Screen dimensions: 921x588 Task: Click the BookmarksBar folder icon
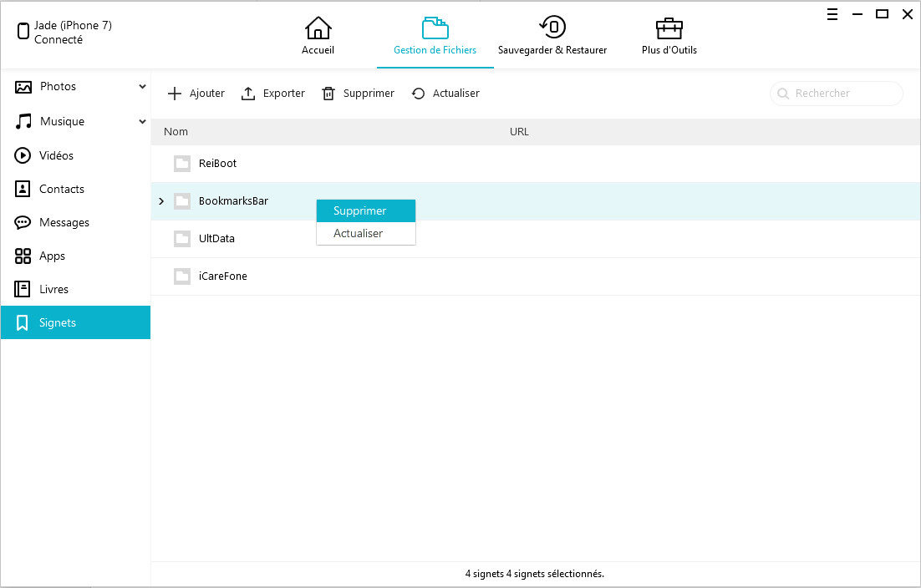click(x=182, y=201)
